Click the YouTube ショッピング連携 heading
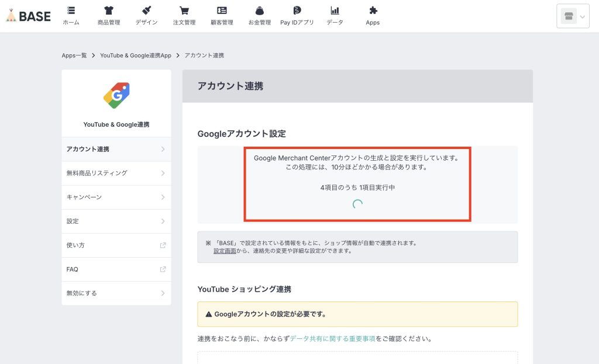The width and height of the screenshot is (599, 364). tap(244, 289)
